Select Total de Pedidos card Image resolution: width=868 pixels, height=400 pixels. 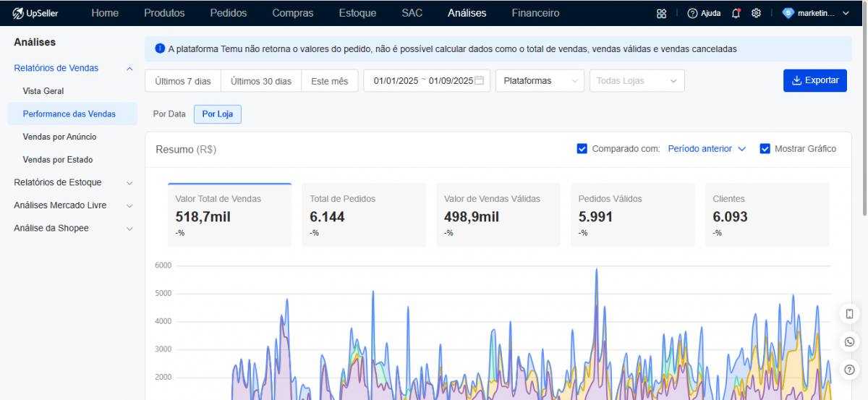point(364,215)
